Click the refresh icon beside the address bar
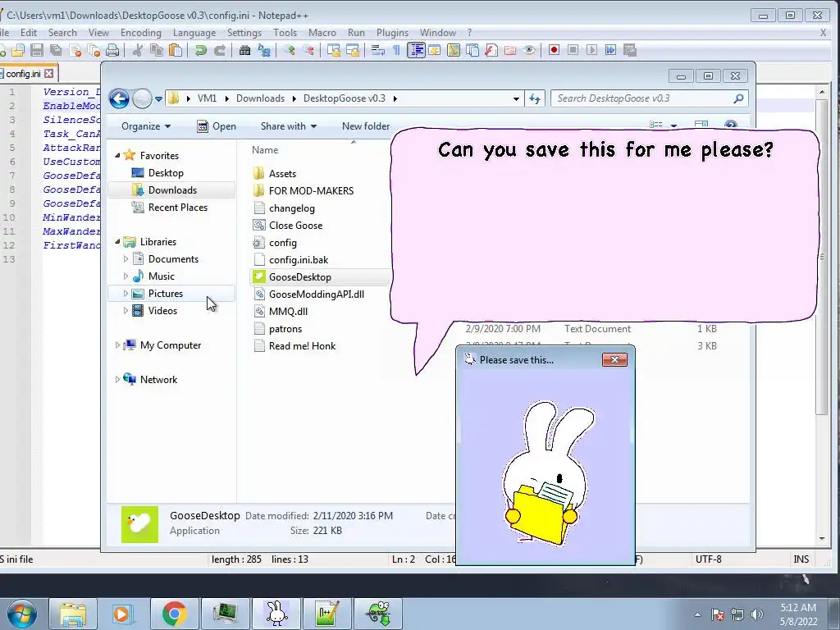840x630 pixels. pos(535,98)
